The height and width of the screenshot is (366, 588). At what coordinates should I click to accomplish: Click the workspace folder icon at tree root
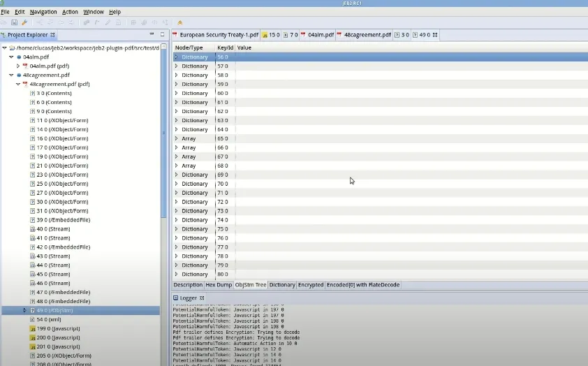coord(12,48)
